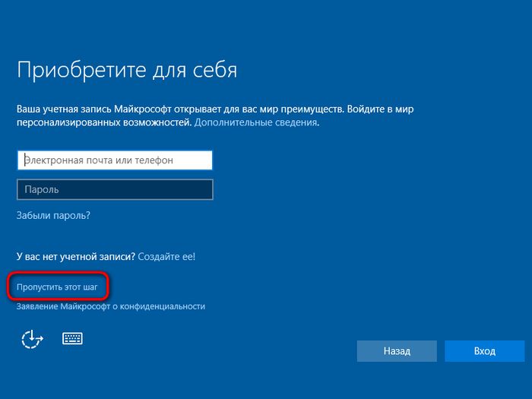Focus the email or phone field
The width and height of the screenshot is (532, 399).
pos(114,160)
